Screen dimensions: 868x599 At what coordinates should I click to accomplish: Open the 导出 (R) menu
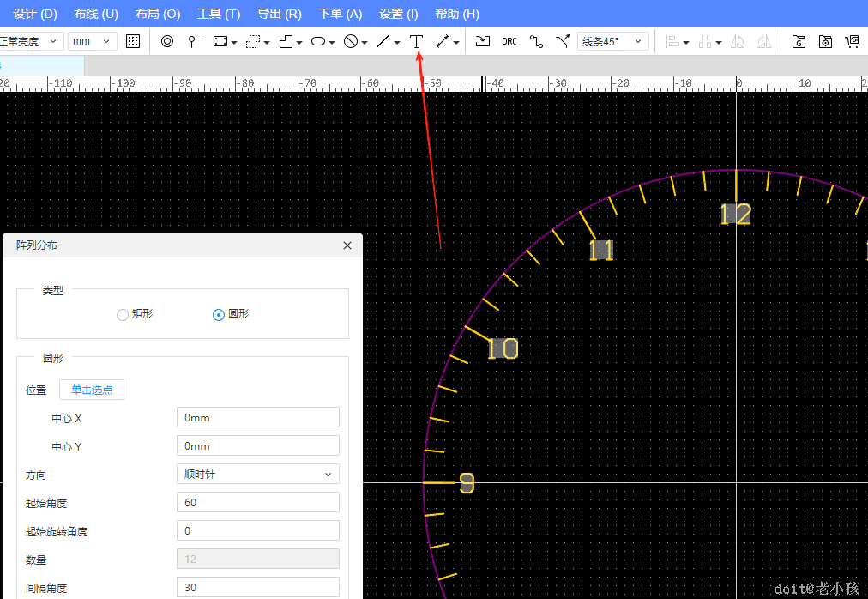[280, 14]
